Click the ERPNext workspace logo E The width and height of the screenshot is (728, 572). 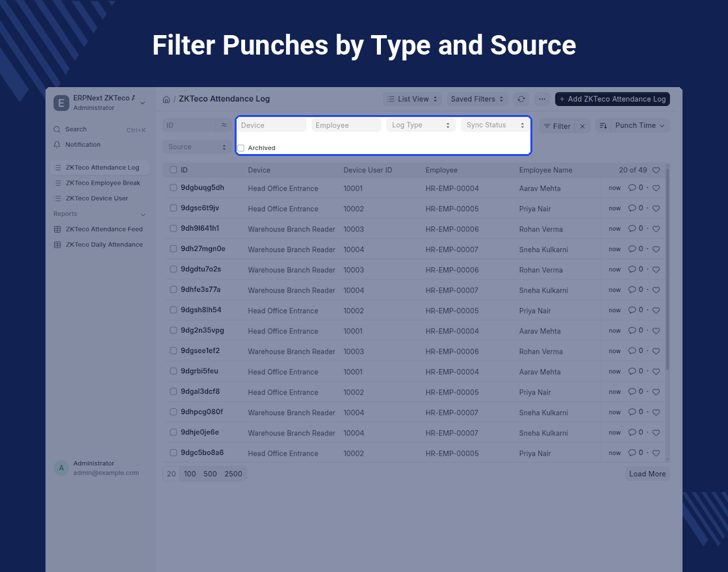click(x=61, y=103)
